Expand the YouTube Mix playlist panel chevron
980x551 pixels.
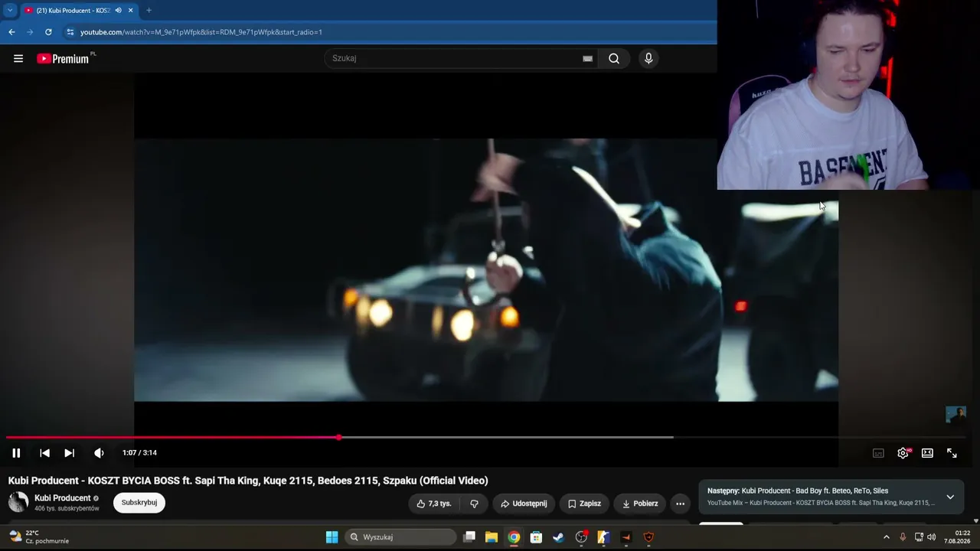coord(950,497)
